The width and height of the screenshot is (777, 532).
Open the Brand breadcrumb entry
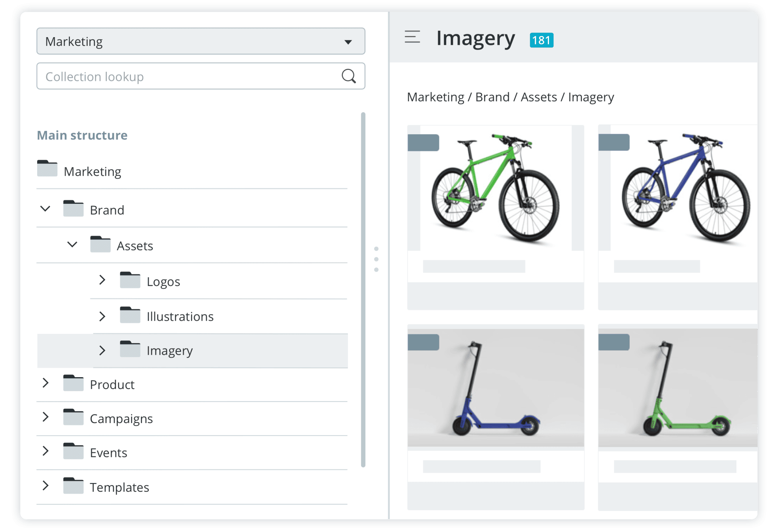coord(492,97)
